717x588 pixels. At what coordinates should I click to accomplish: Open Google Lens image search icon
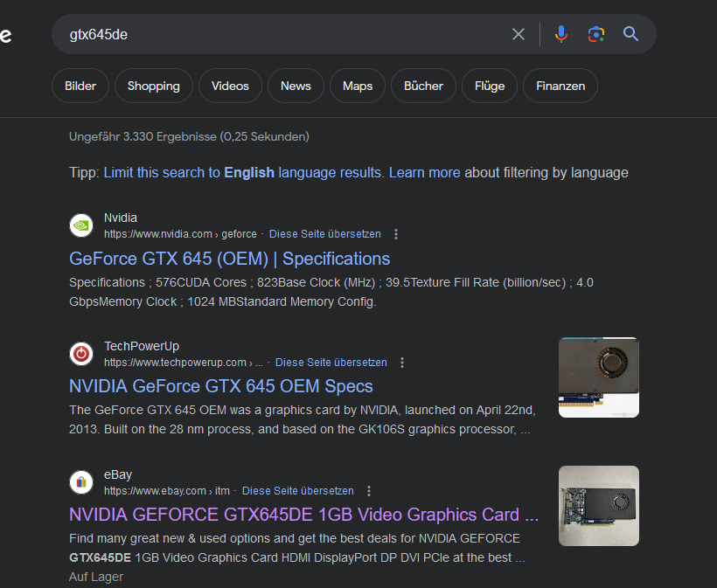point(595,34)
